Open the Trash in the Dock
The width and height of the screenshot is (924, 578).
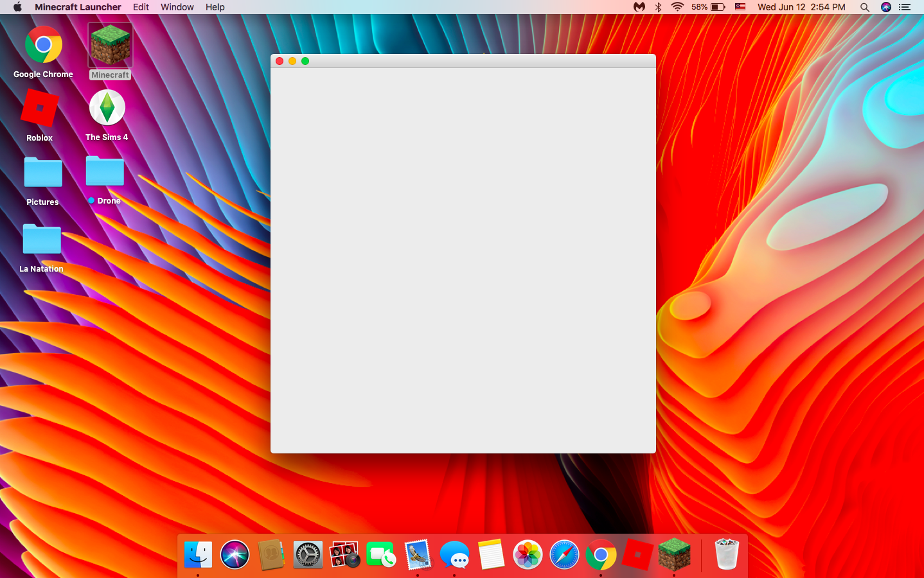727,555
